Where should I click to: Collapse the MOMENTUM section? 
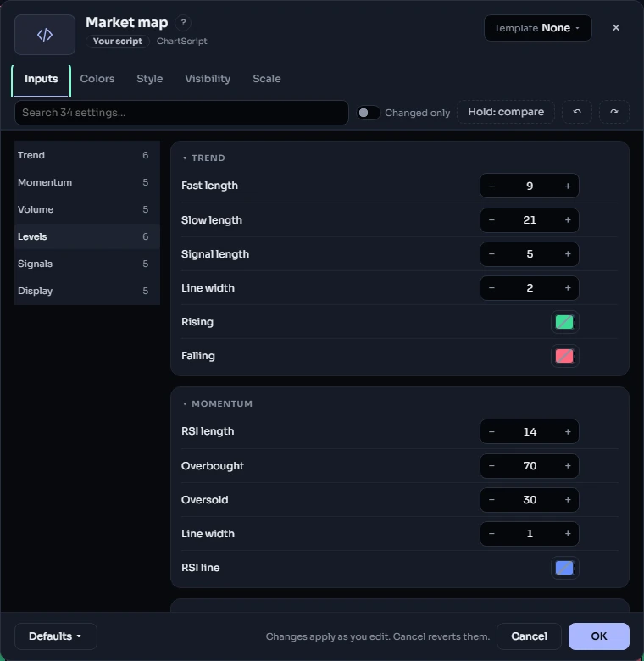tap(218, 403)
